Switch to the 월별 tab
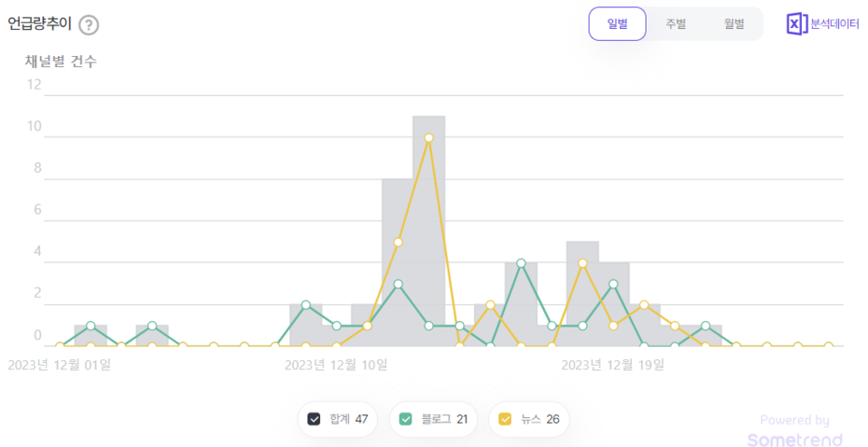 pos(734,24)
